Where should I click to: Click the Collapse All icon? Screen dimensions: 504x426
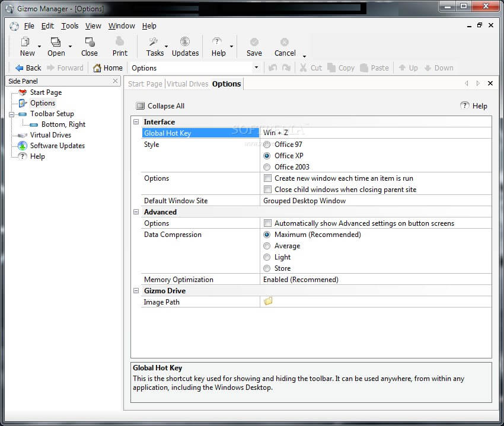point(140,106)
